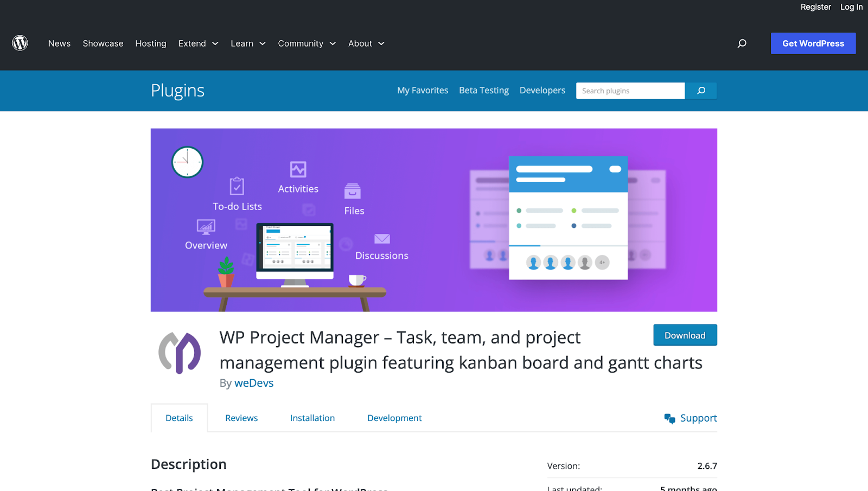
Task: Click the version number 2.6.7
Action: [707, 466]
